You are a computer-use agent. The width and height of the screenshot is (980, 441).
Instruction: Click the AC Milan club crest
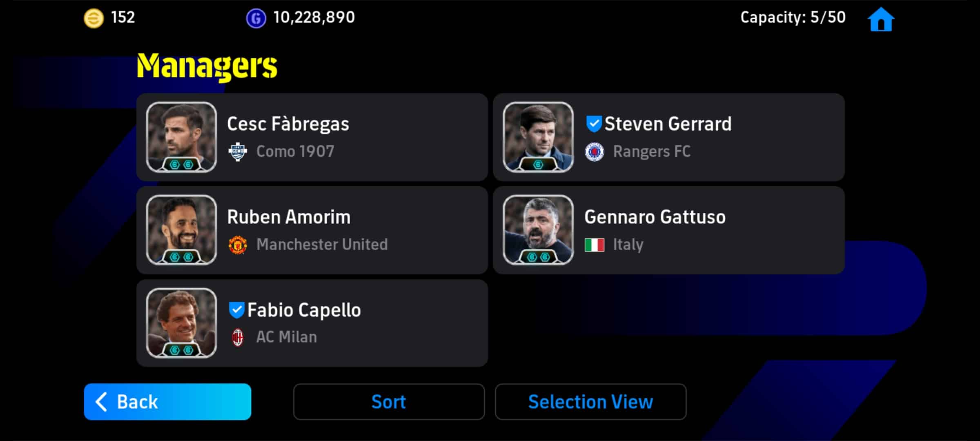coord(238,338)
